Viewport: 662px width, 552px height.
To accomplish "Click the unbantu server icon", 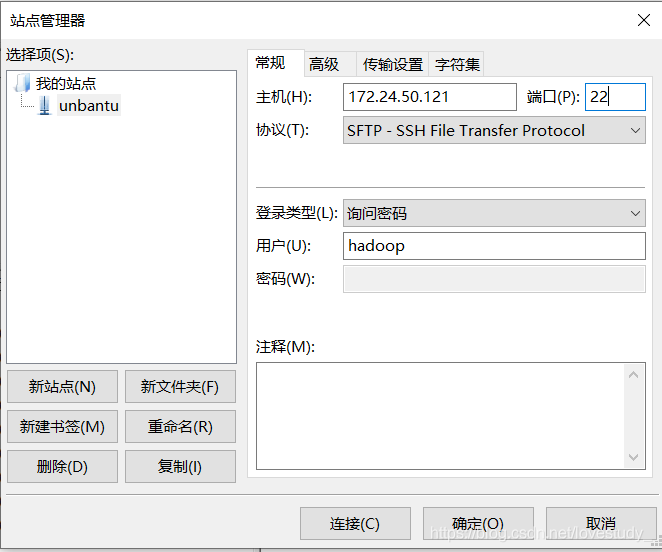I will pyautogui.click(x=44, y=106).
